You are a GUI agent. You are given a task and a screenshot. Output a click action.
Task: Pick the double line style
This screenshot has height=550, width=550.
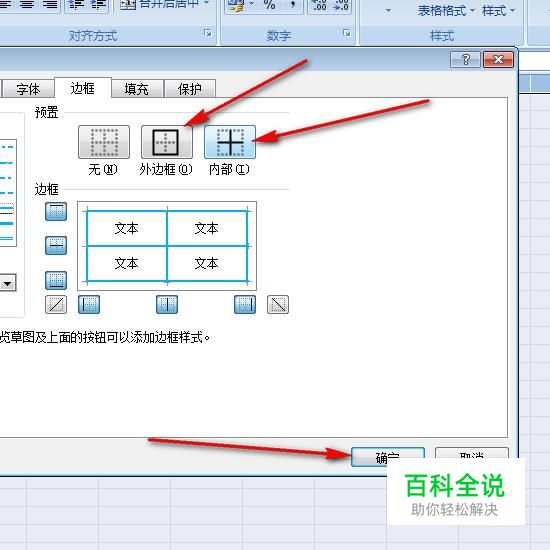(7, 239)
